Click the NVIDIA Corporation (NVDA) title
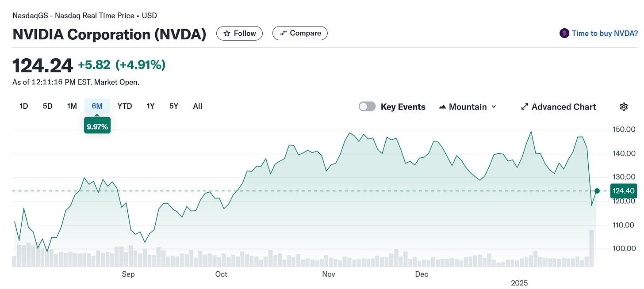 click(x=109, y=34)
